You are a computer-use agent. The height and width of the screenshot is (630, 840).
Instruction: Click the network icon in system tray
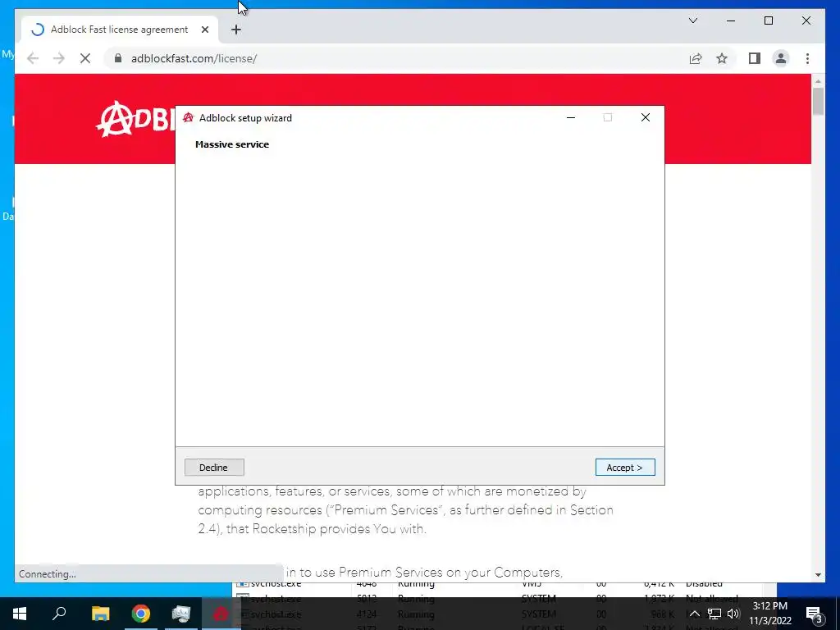point(714,614)
